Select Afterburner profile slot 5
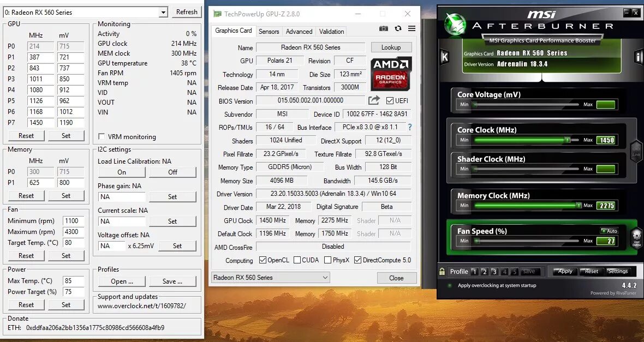Screen dimensions: 644x342 (514, 272)
